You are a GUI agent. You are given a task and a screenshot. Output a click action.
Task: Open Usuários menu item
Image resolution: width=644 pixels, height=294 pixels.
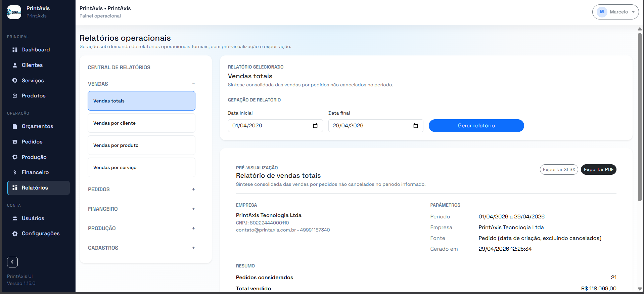point(38,218)
